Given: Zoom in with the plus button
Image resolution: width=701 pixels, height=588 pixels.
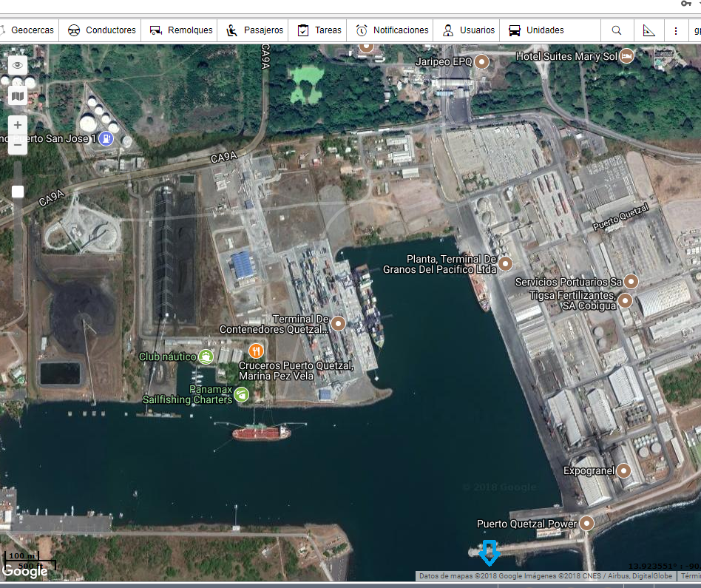Looking at the screenshot, I should tap(18, 125).
